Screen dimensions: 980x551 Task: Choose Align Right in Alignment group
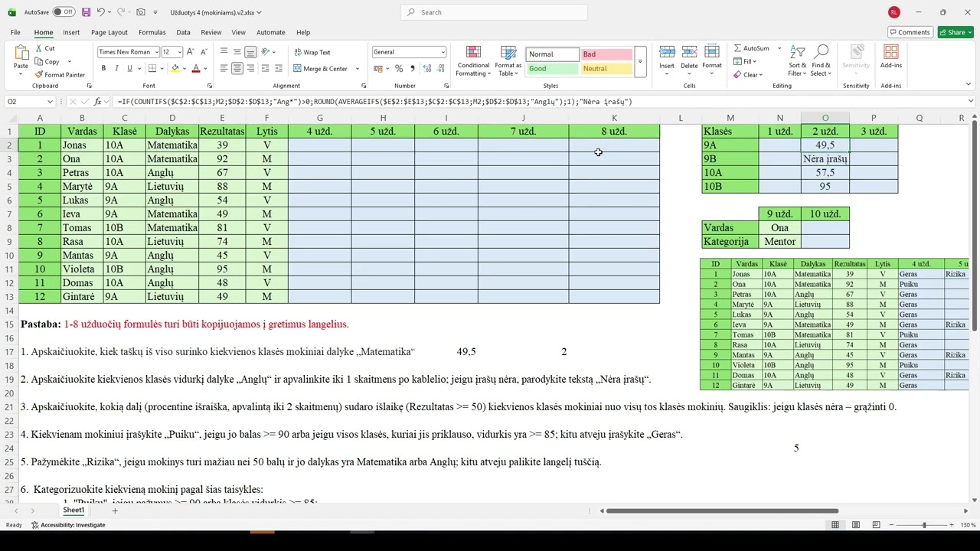click(x=250, y=68)
